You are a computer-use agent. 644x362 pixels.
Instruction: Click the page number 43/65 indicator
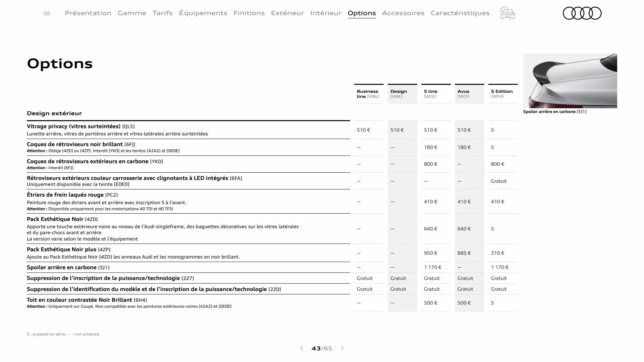pyautogui.click(x=322, y=348)
